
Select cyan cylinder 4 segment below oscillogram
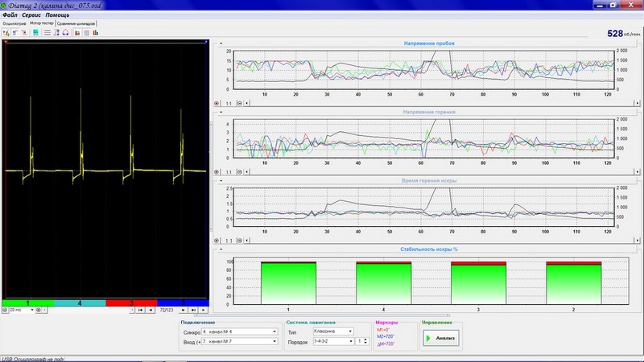(80, 303)
